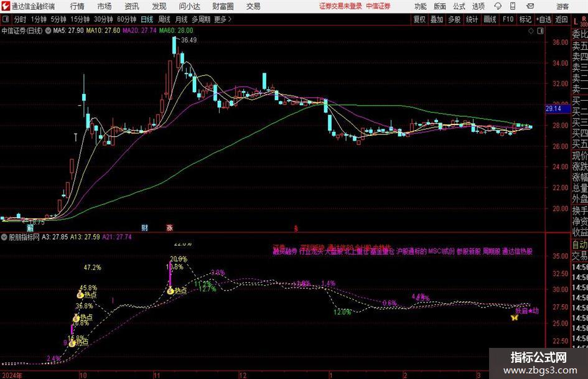Open the customer service headset icon
Screen dimensions: 588x379
click(498, 6)
